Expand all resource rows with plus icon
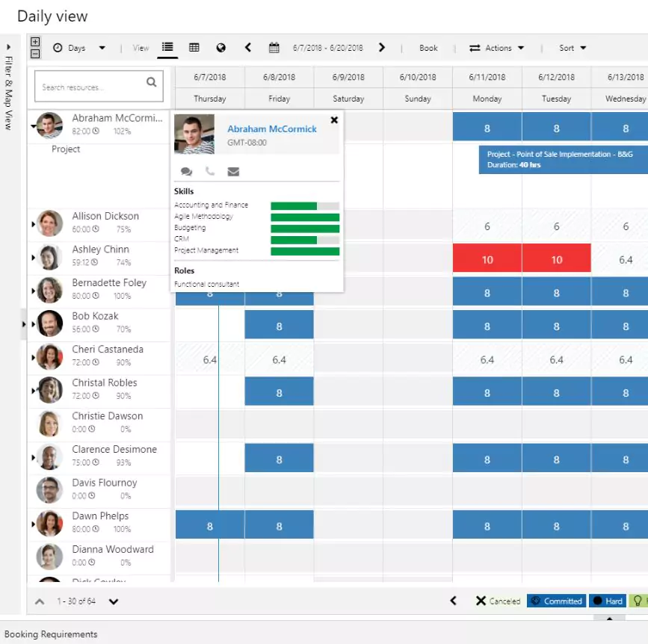Viewport: 648px width, 644px height. [x=35, y=42]
